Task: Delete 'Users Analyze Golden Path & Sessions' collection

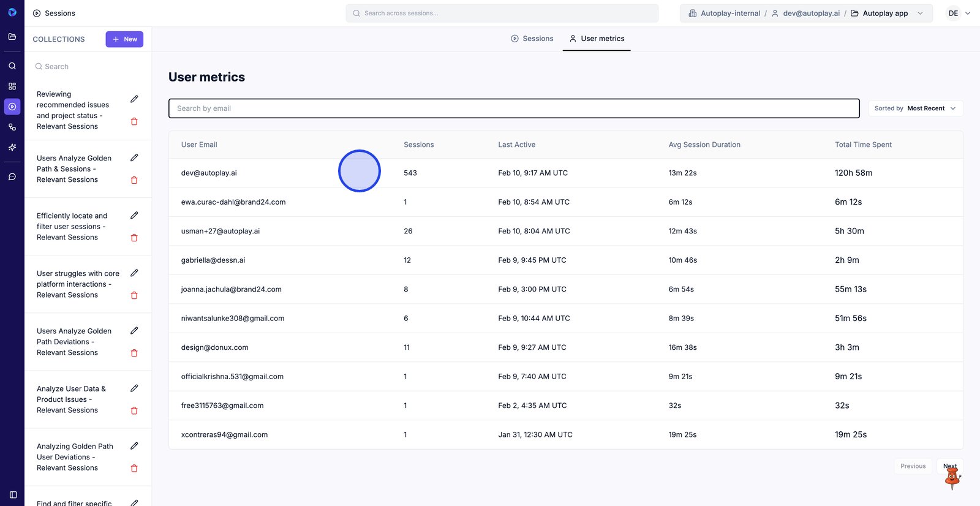Action: point(134,180)
